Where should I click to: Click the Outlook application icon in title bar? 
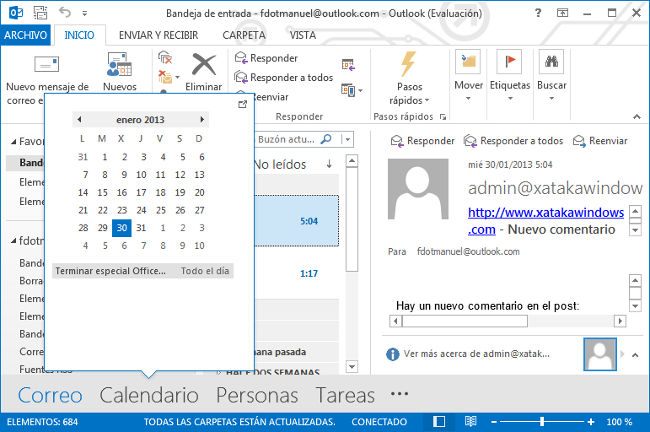click(x=16, y=12)
